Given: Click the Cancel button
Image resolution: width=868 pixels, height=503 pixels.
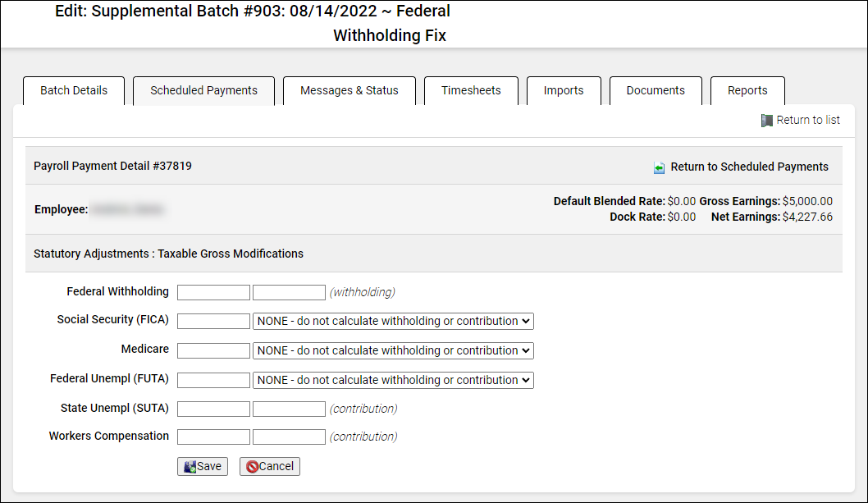Looking at the screenshot, I should click(x=270, y=466).
